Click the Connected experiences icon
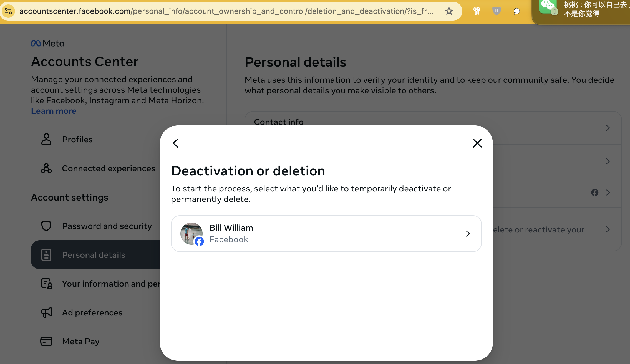 pyautogui.click(x=46, y=168)
